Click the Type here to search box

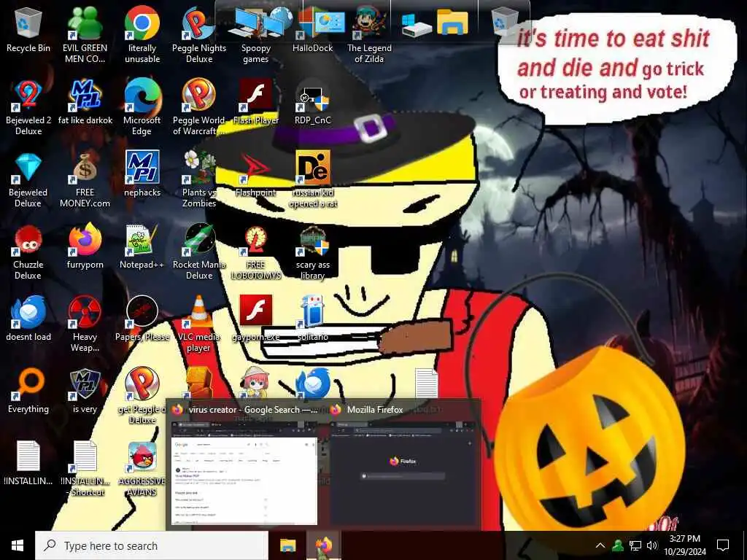[152, 545]
